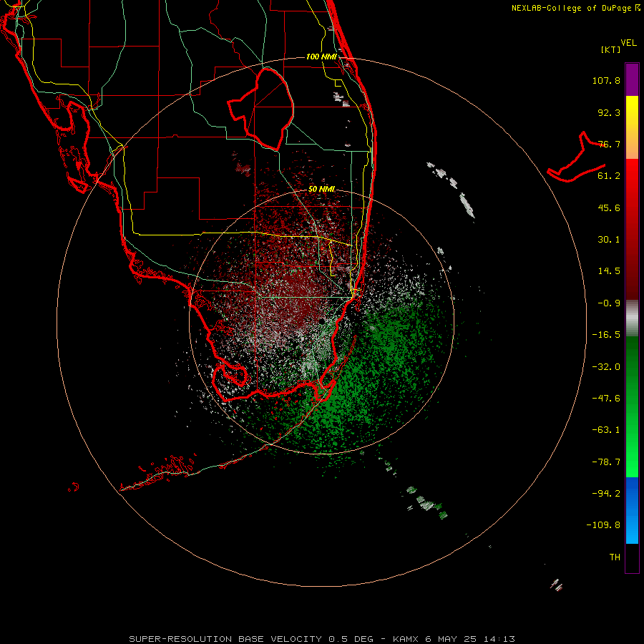Click the 45.6 velocity scale value
The width and height of the screenshot is (644, 644).
[609, 208]
